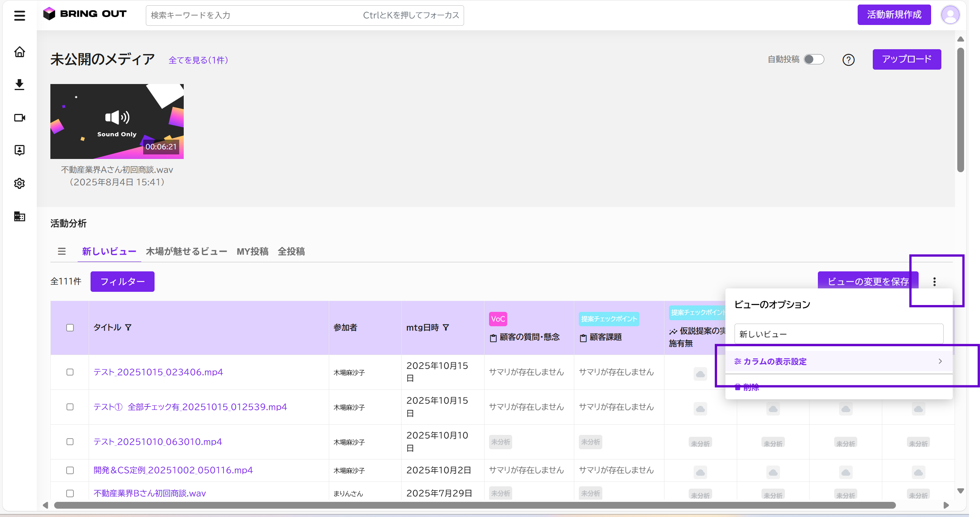Viewport: 980px width, 517px height.
Task: Switch to the MY投稿 tab
Action: [x=252, y=251]
